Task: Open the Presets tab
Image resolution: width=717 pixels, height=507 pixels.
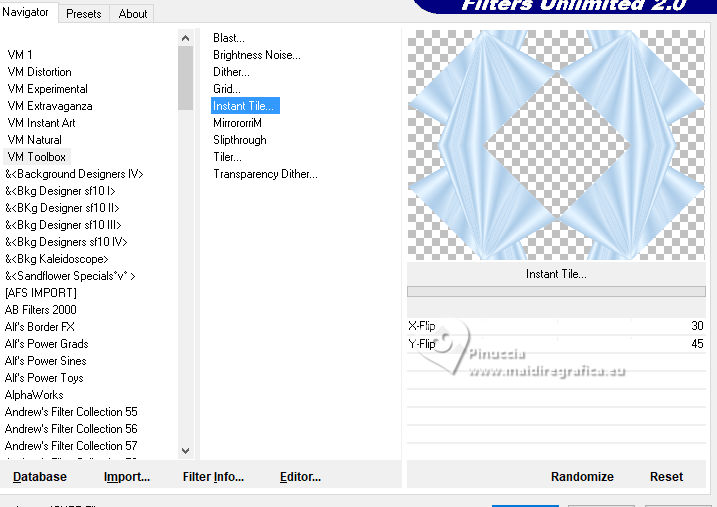Action: tap(84, 14)
